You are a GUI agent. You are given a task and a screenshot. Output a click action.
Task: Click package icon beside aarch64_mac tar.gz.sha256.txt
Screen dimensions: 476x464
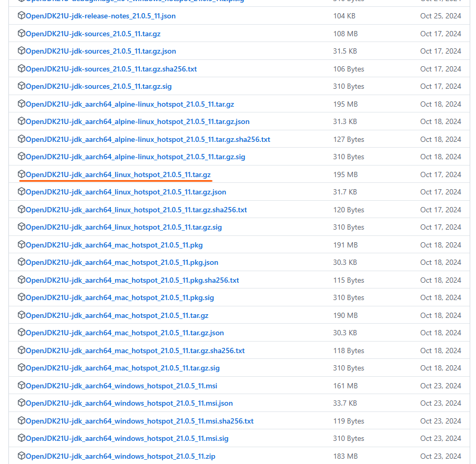tap(21, 350)
